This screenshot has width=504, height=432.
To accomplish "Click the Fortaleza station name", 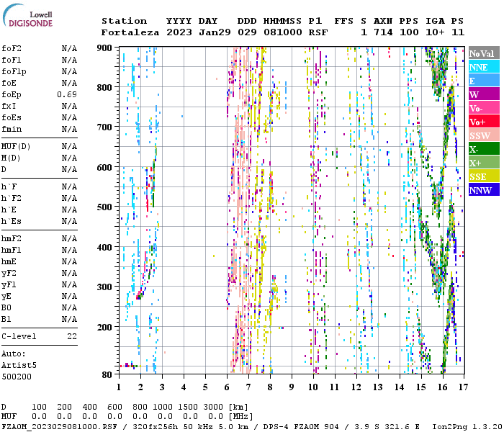I will [x=130, y=32].
